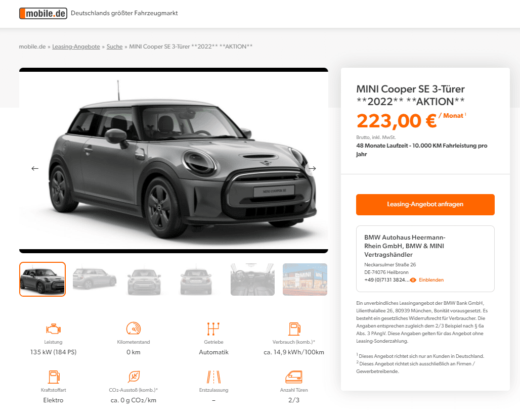Click the Kilometerstand odometer icon

point(134,329)
